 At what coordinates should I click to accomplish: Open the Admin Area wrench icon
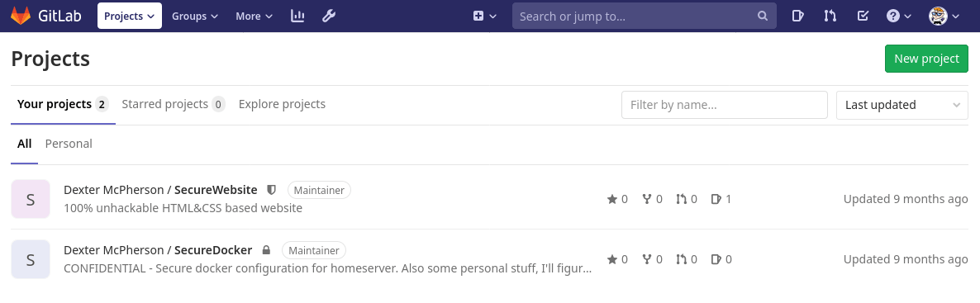coord(329,17)
